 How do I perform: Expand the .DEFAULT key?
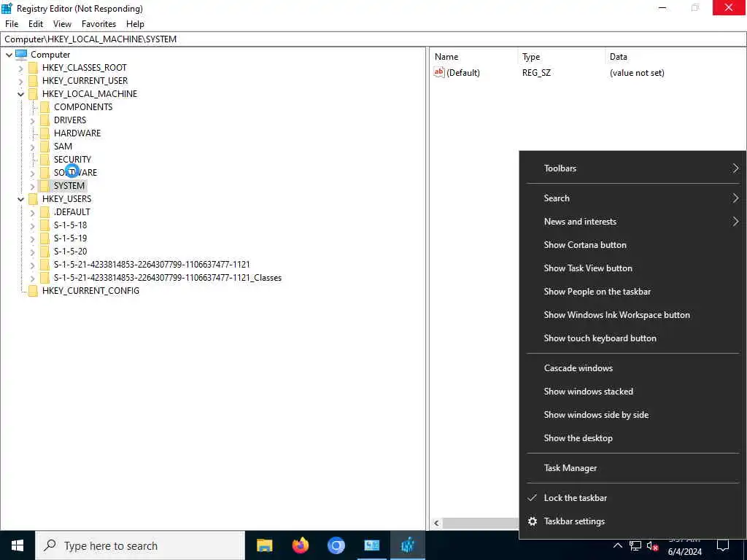pos(32,213)
